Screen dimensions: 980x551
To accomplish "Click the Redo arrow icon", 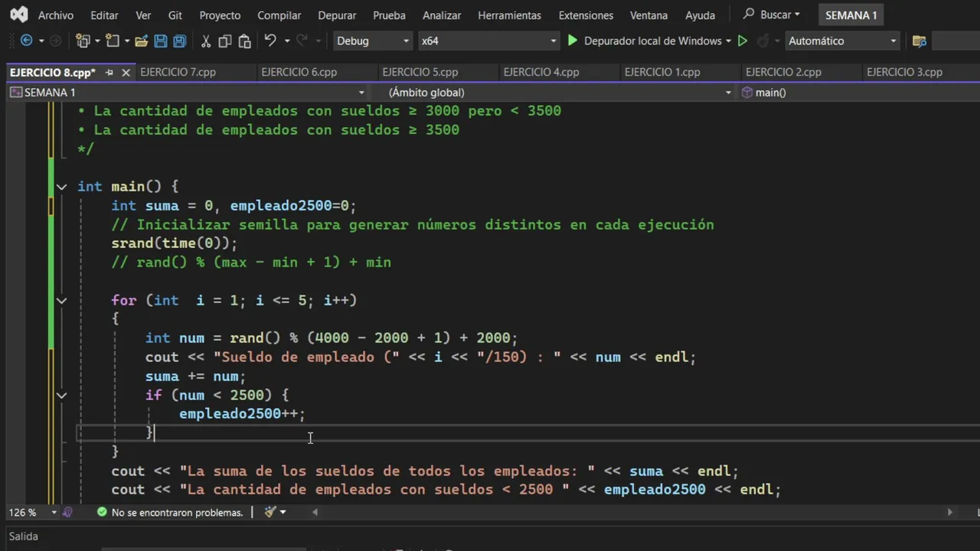I will 302,41.
